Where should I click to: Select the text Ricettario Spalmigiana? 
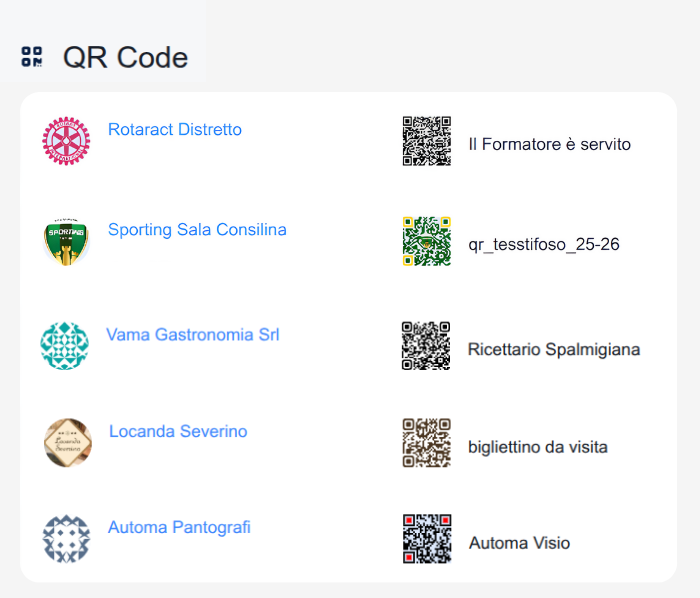(x=554, y=349)
